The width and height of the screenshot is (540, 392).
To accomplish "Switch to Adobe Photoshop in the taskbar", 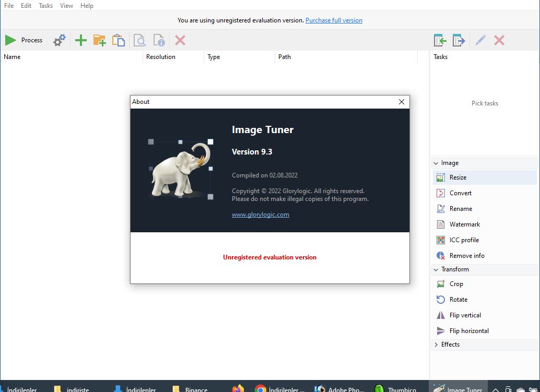I will 339,388.
